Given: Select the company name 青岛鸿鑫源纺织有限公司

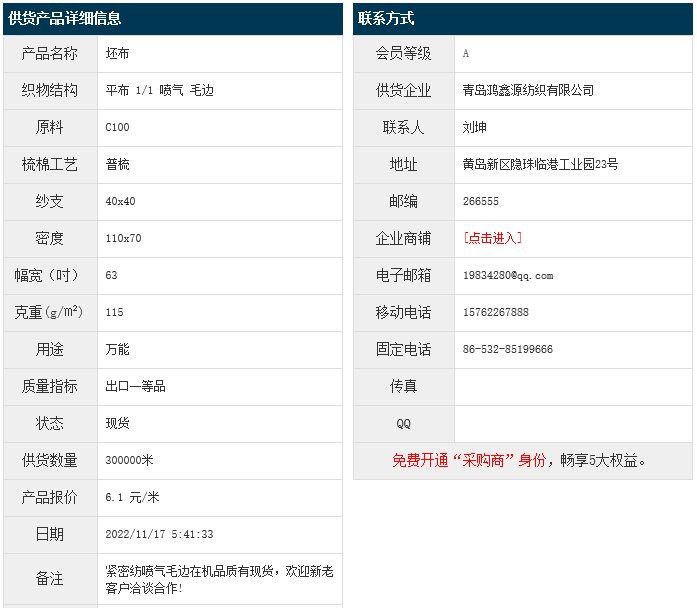Looking at the screenshot, I should pyautogui.click(x=528, y=90).
